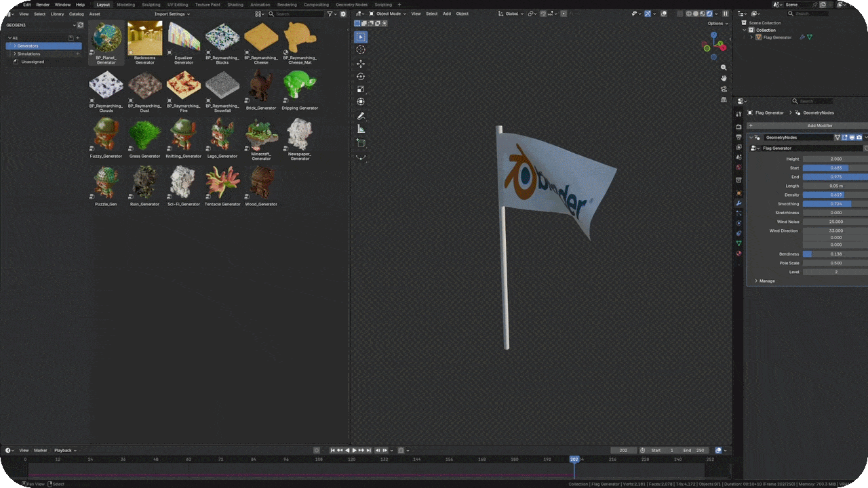868x488 pixels.
Task: Click the pan hand icon in viewport
Action: click(x=724, y=78)
